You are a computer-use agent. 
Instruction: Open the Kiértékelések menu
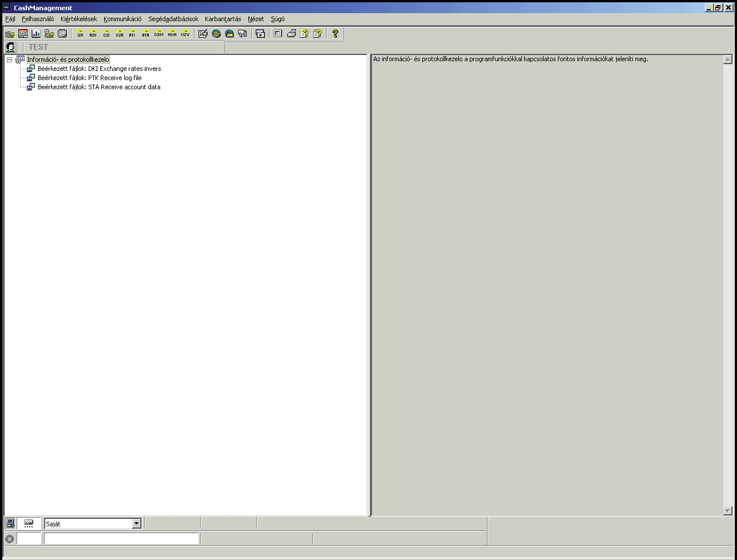click(79, 19)
